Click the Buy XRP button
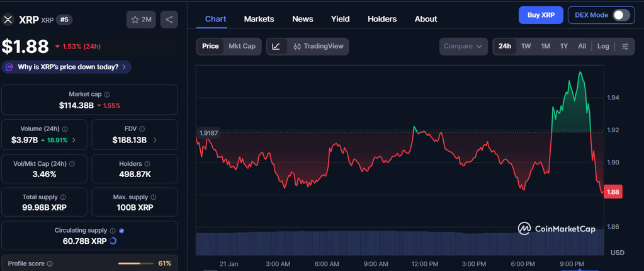 [x=540, y=15]
